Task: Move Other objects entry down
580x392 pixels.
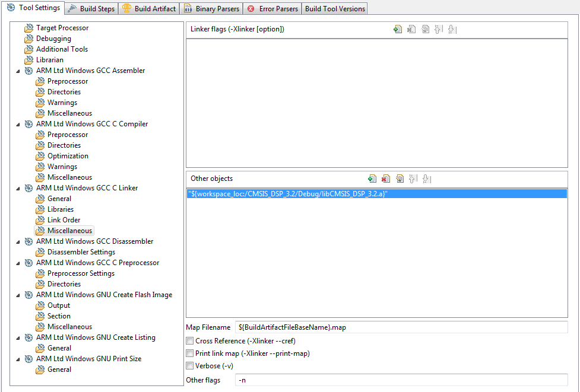Action: (x=426, y=179)
